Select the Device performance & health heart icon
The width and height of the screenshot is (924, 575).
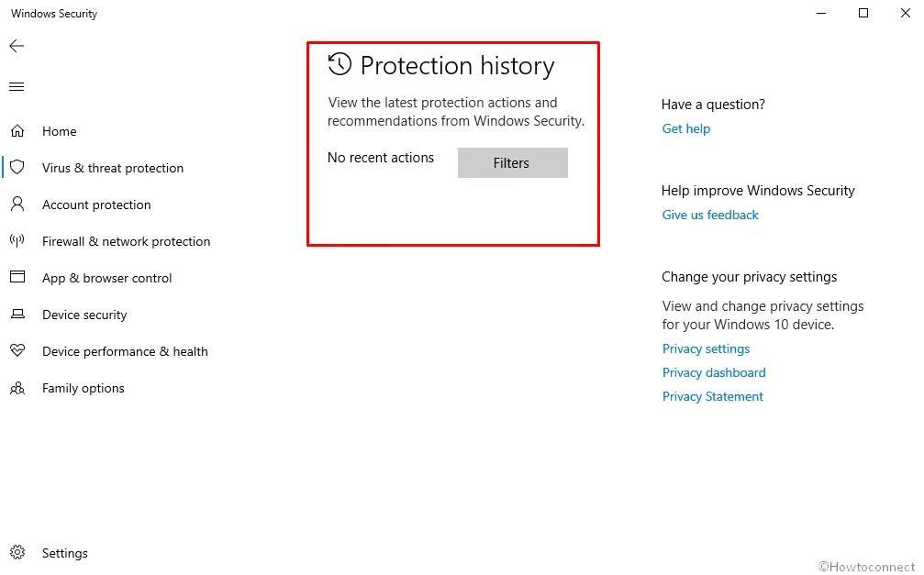pos(17,351)
